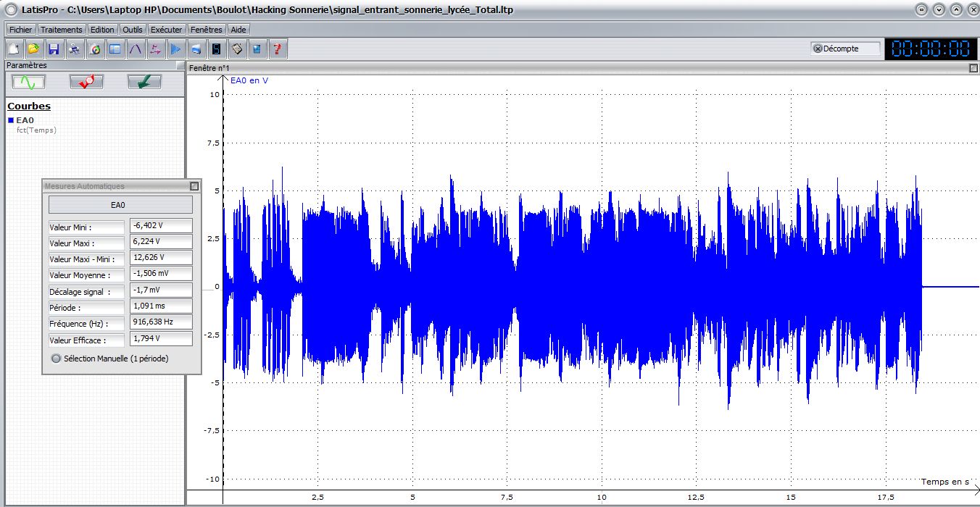
Task: Expand the Exécuter menu
Action: 166,30
